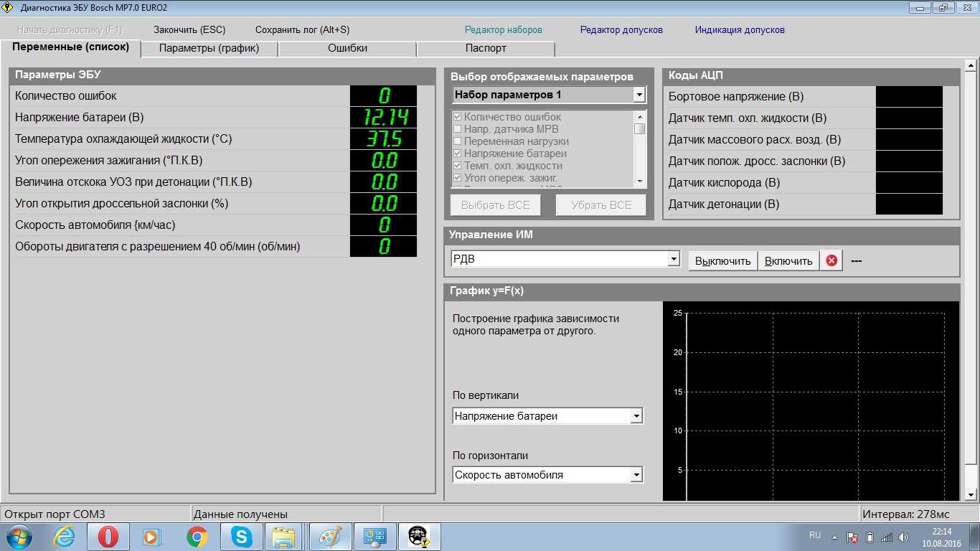Switch to the Переменные (список) tab
The height and width of the screenshot is (551, 980).
(x=70, y=47)
